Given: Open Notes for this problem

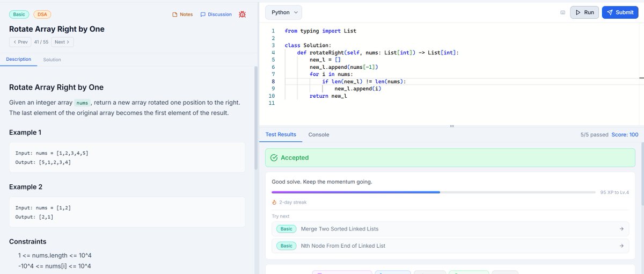Looking at the screenshot, I should [x=182, y=15].
